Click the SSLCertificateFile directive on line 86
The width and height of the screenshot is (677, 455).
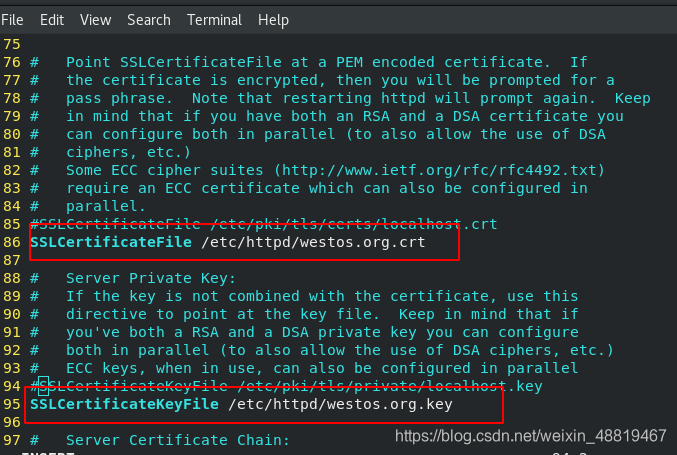pos(111,242)
